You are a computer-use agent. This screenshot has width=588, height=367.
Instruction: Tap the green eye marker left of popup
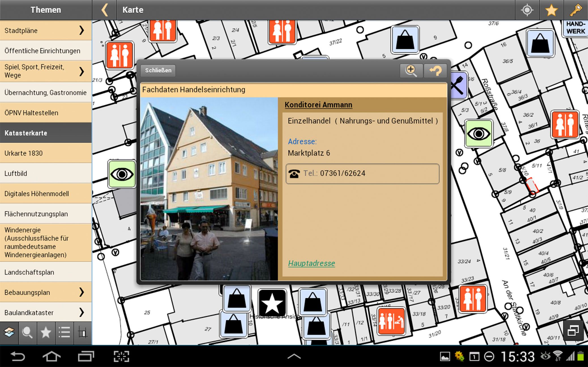(122, 174)
